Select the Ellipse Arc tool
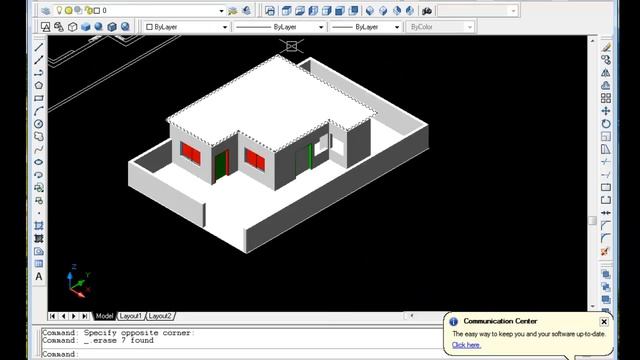Viewport: 640px width, 360px height. coord(39,175)
